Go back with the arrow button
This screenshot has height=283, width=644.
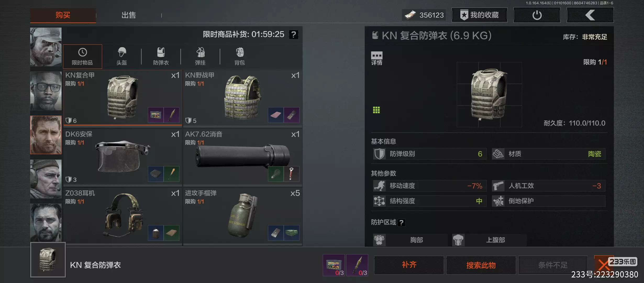(590, 15)
